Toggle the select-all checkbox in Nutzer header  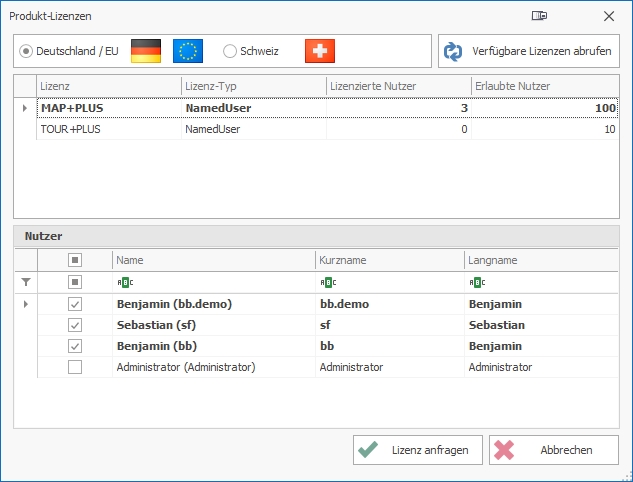coord(74,260)
